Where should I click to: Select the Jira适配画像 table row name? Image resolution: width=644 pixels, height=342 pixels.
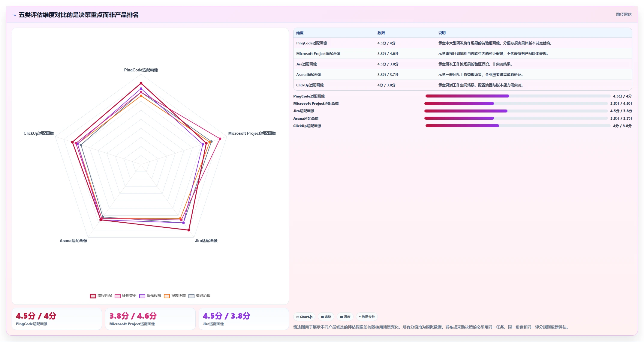click(x=306, y=64)
